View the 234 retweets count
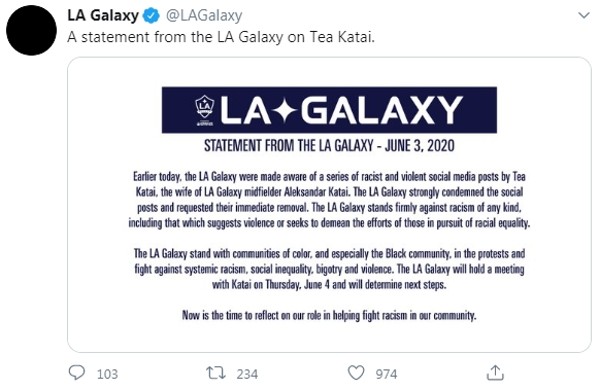This screenshot has height=390, width=600. point(247,374)
